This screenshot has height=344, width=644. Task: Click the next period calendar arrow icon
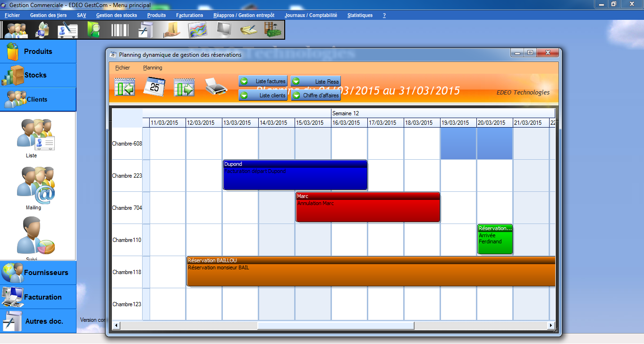184,87
